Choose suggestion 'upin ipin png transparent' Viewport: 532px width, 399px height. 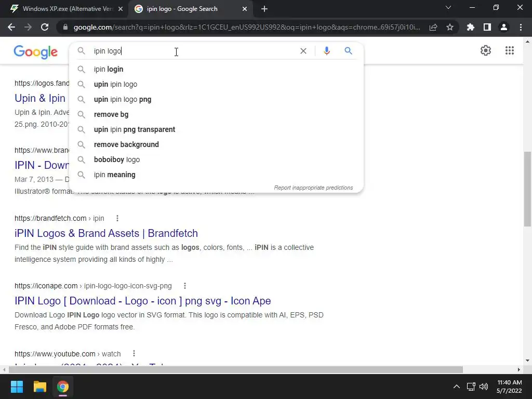tap(216, 129)
